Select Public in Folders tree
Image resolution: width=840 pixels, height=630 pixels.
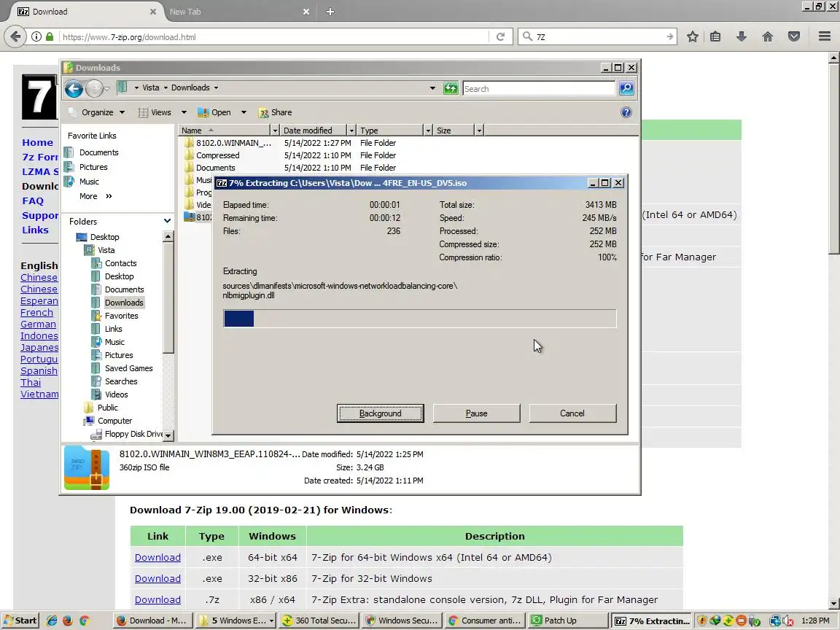107,407
